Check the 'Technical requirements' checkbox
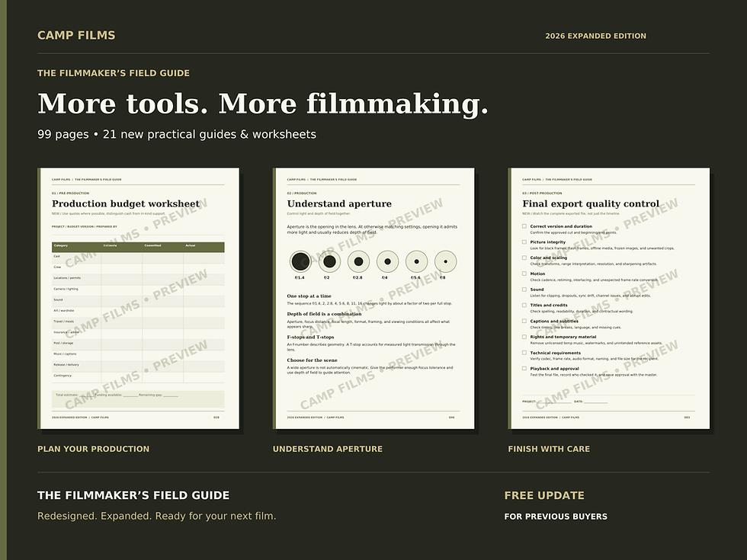The width and height of the screenshot is (747, 560). (x=524, y=353)
